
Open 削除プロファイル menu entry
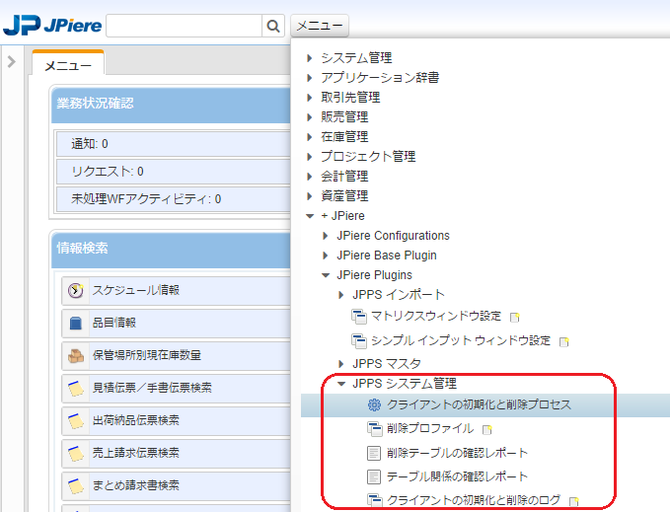(430, 428)
